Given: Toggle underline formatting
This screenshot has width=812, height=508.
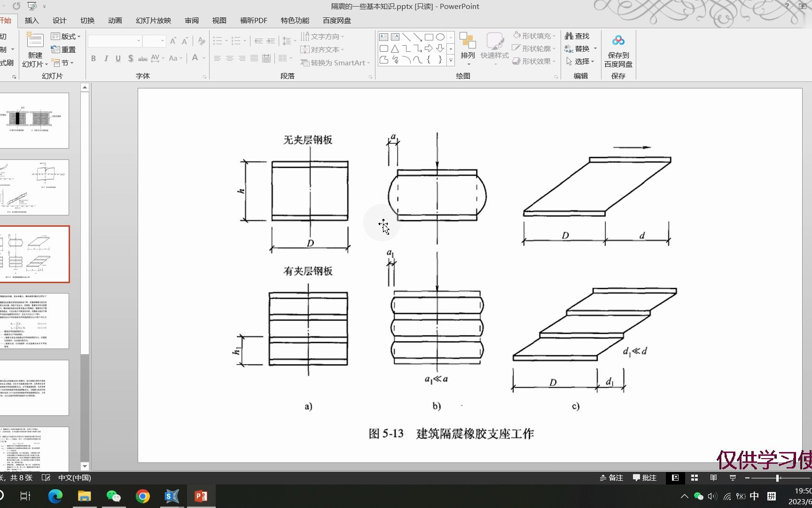Looking at the screenshot, I should click(118, 58).
